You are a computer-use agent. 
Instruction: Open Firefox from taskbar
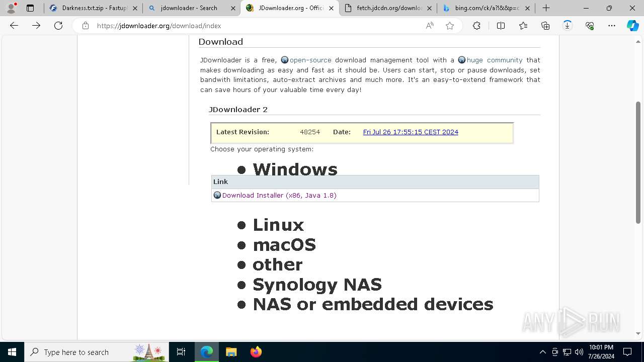click(256, 352)
